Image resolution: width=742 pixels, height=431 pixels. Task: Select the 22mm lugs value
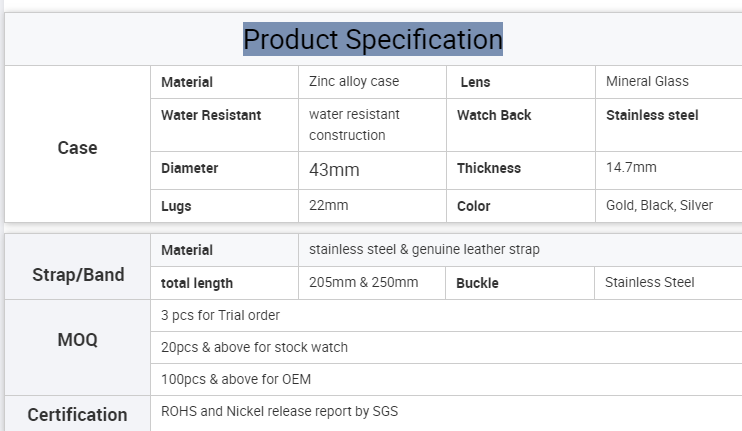click(x=328, y=205)
